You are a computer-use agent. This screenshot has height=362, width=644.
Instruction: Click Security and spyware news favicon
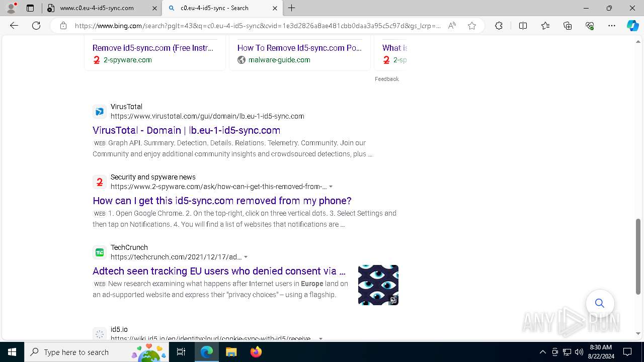100,182
